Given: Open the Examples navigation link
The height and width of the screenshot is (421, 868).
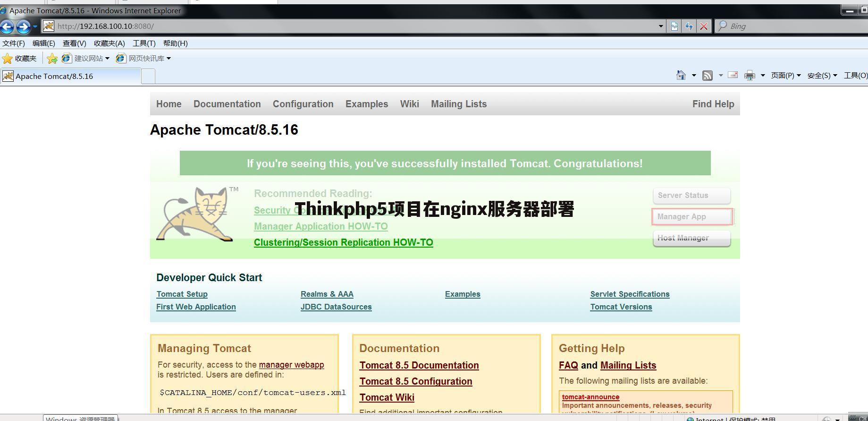Looking at the screenshot, I should pos(367,104).
